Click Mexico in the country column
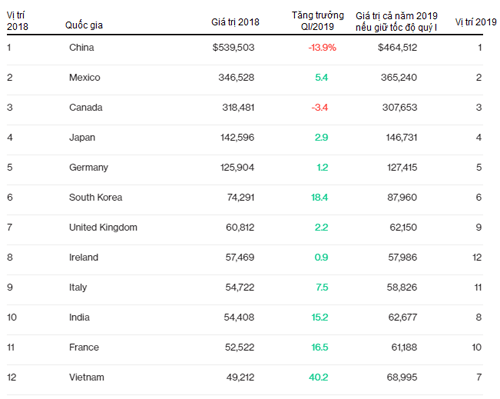Screen dimensions: 500x399 tap(85, 77)
